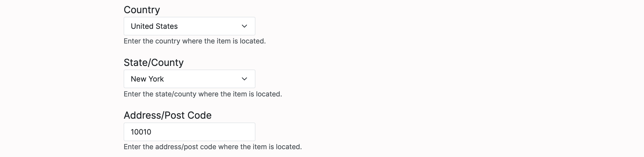Click the chevron arrow in State/County select
Screen dimensions: 644x157
click(244, 79)
